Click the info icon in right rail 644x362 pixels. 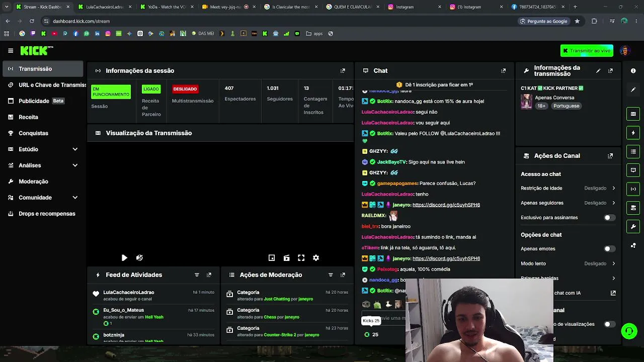click(x=633, y=71)
